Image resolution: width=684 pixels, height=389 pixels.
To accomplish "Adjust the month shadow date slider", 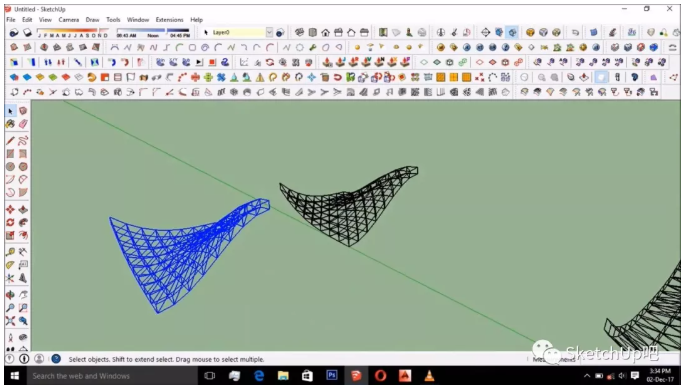I will pyautogui.click(x=72, y=33).
